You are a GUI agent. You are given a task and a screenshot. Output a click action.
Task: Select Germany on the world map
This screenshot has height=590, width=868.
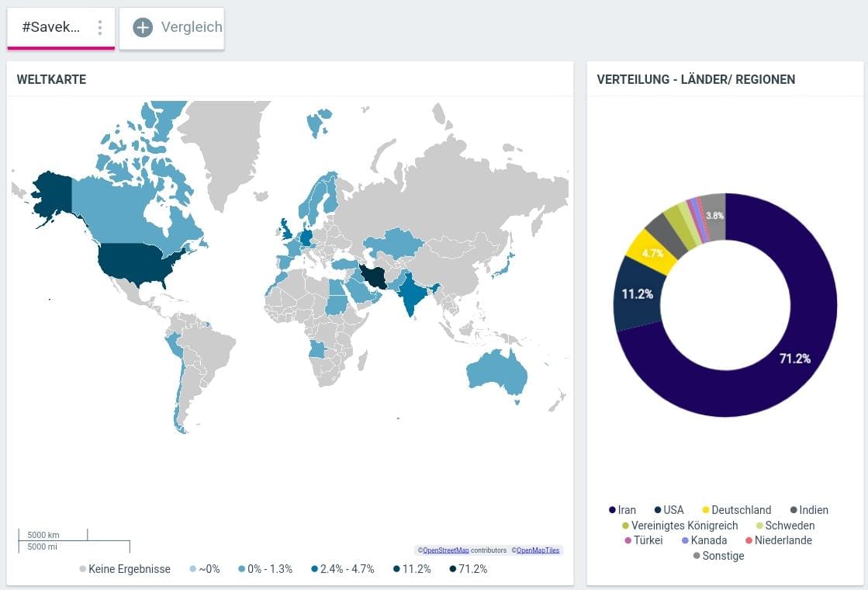[x=306, y=237]
